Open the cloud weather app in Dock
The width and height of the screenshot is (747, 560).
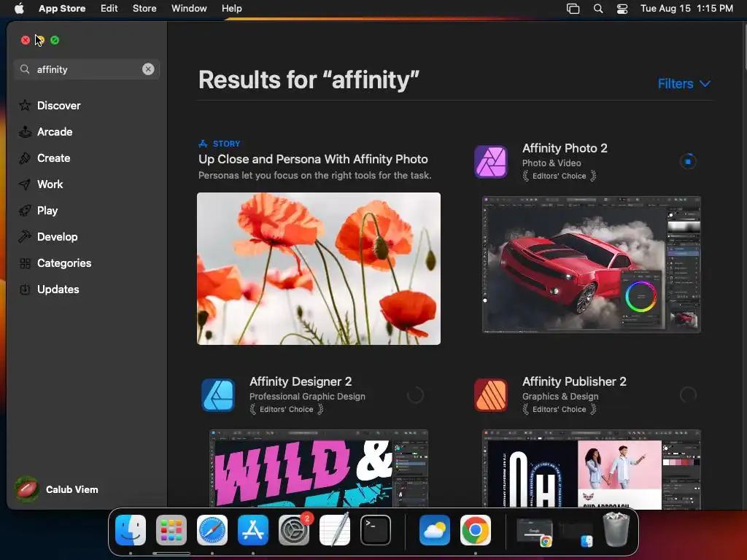(435, 530)
